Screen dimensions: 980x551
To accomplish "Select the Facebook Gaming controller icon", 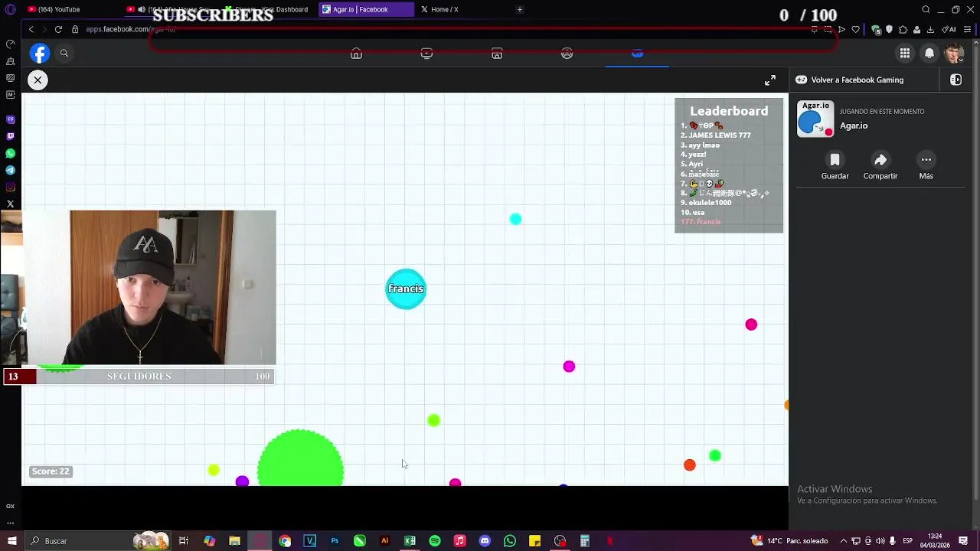I will (x=637, y=54).
